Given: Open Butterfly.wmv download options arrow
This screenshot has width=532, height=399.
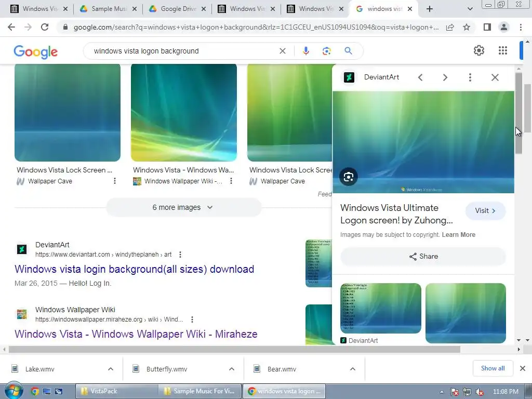Looking at the screenshot, I should [232, 369].
